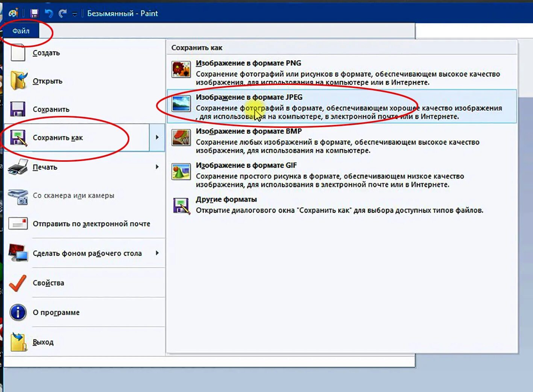The image size is (533, 392).
Task: Click the BMP description mentioning высокое качество
Action: click(x=337, y=146)
